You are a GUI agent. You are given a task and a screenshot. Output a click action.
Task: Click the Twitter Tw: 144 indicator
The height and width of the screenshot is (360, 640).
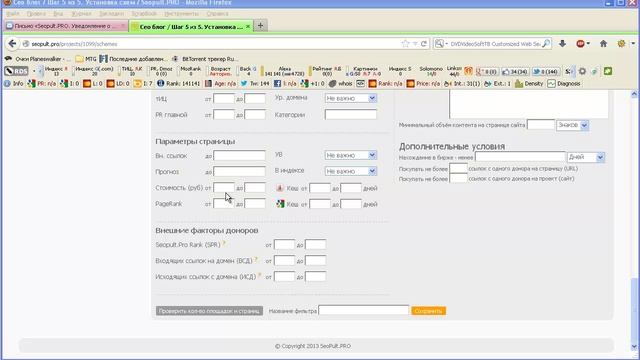(255, 84)
